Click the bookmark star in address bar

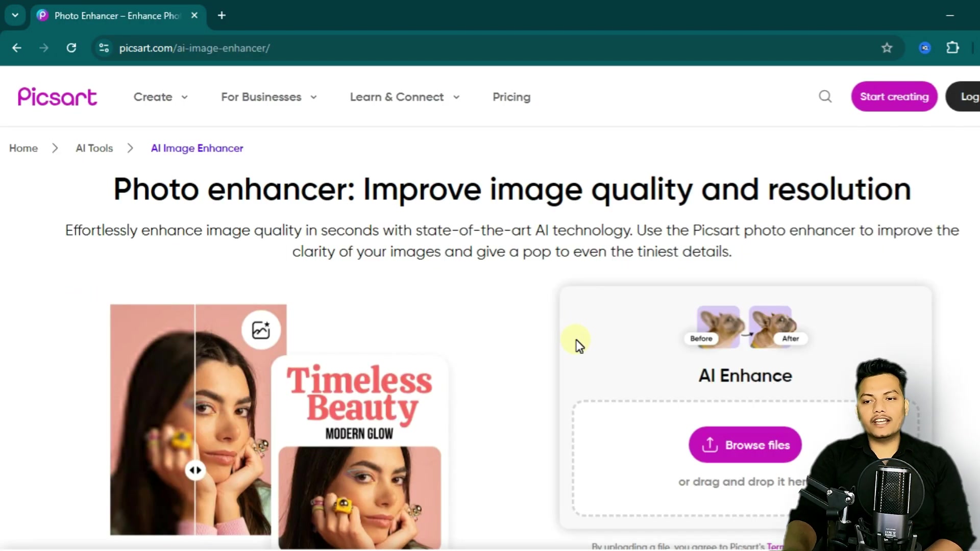[887, 48]
